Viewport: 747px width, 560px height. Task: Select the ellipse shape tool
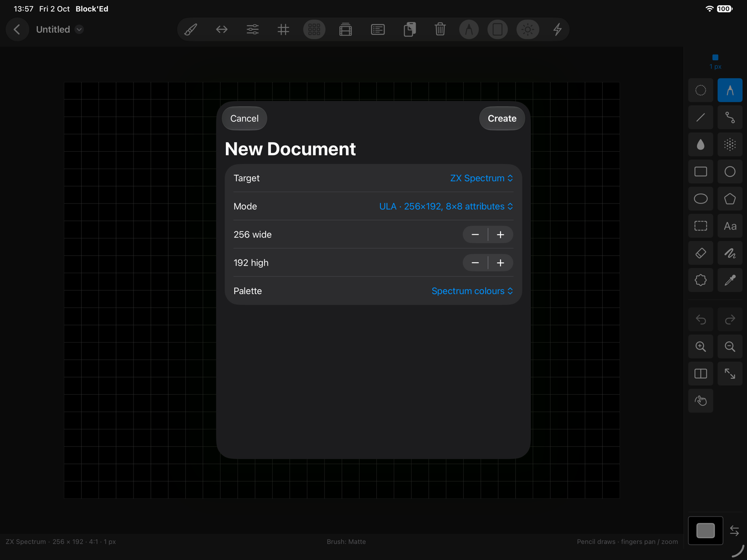tap(701, 199)
